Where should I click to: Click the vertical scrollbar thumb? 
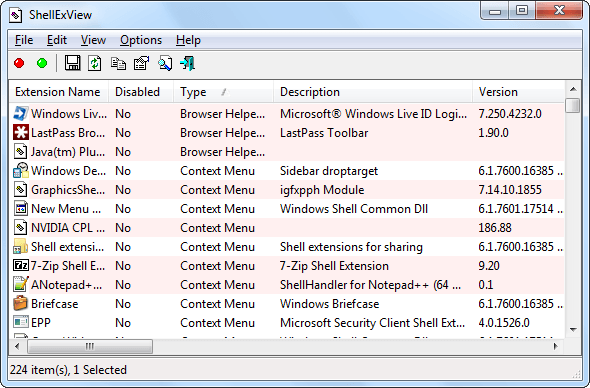click(573, 105)
